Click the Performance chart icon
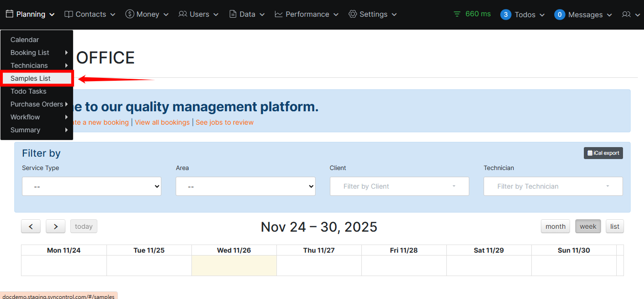The image size is (644, 299). pyautogui.click(x=279, y=14)
